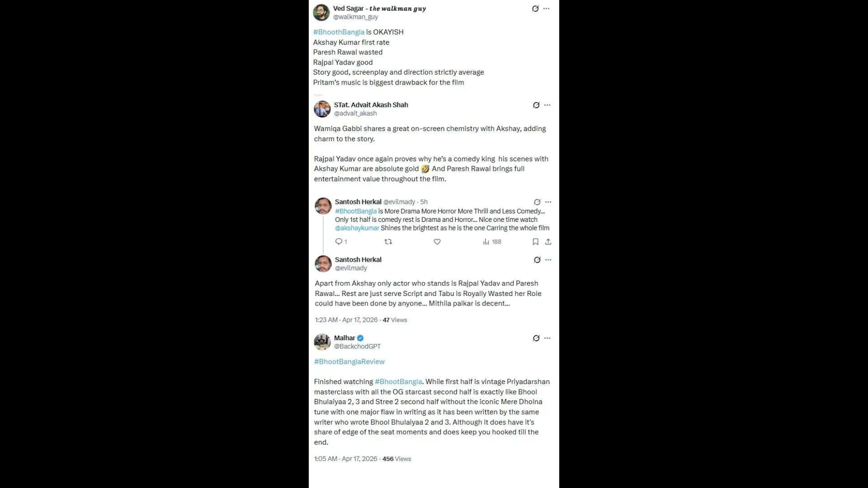The width and height of the screenshot is (868, 488).
Task: Open Grok actions on Advait Akash Shah's tweet
Action: pos(536,105)
